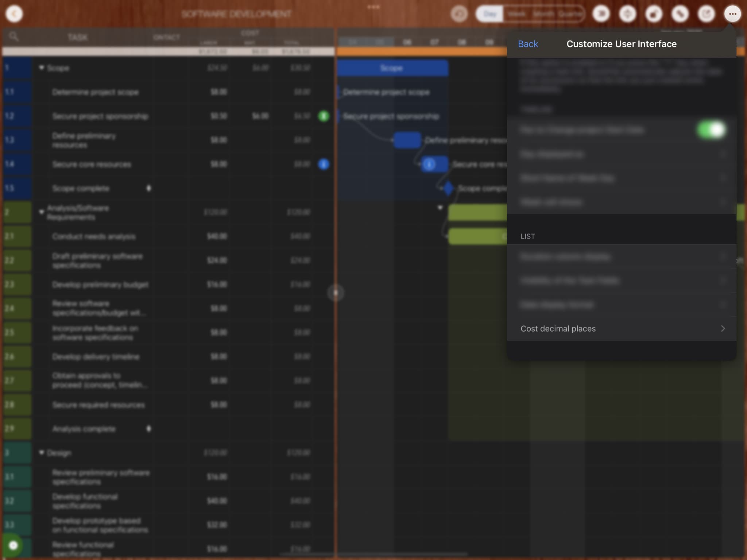Viewport: 747px width, 560px height.
Task: Click the three-dots more options button
Action: pos(732,14)
